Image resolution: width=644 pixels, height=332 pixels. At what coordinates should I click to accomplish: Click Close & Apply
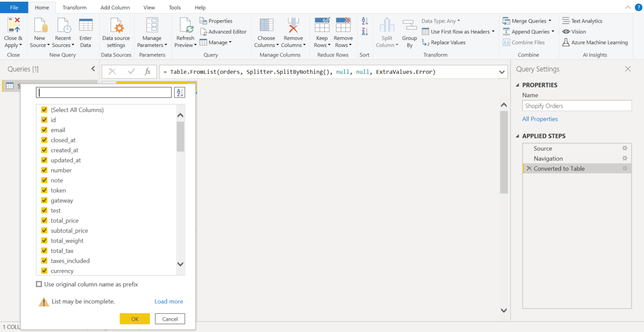[13, 31]
